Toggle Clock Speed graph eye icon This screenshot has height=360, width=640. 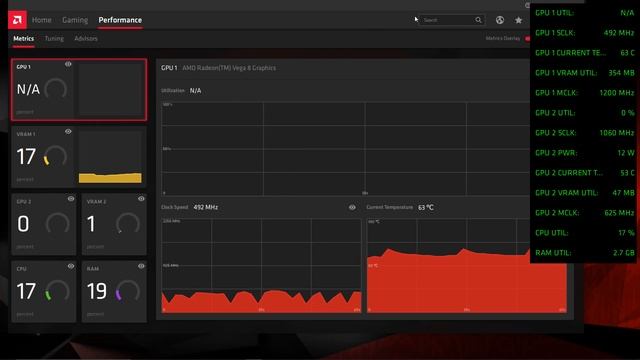pos(352,207)
